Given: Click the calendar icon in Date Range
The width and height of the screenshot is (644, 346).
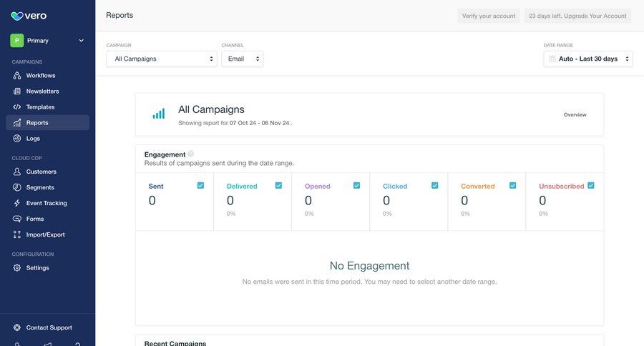Looking at the screenshot, I should click(552, 59).
